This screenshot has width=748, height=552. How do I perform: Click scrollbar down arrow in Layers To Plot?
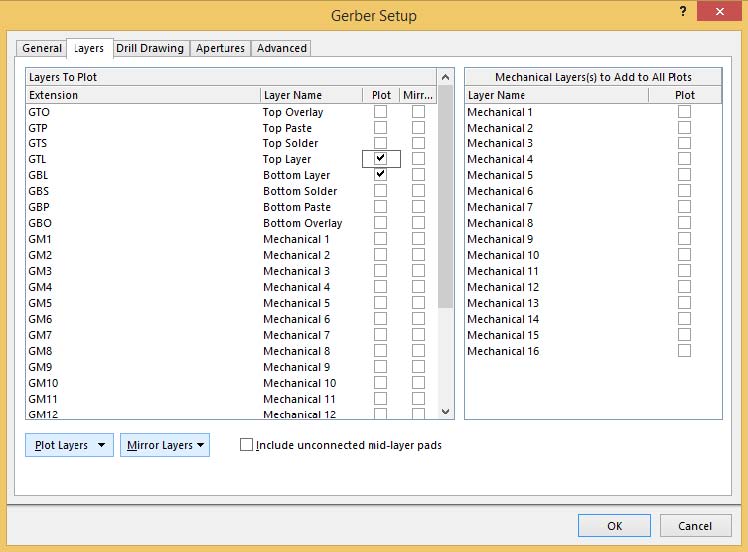445,411
